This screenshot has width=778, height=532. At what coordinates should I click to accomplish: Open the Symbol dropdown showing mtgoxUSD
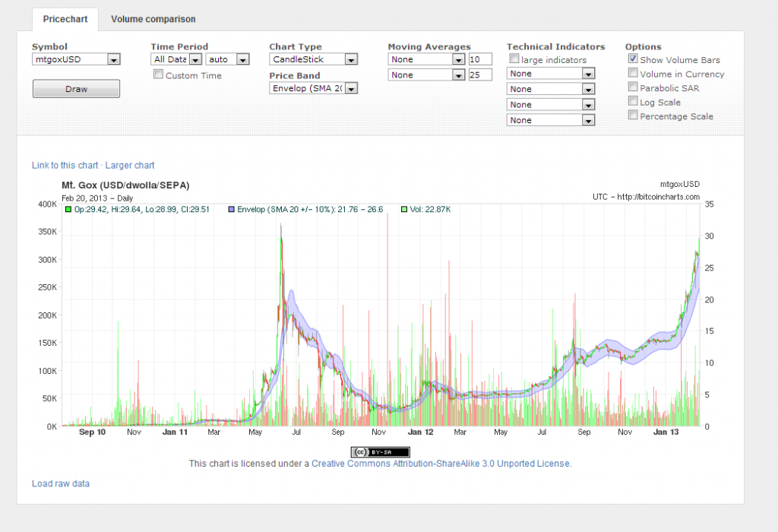click(76, 59)
